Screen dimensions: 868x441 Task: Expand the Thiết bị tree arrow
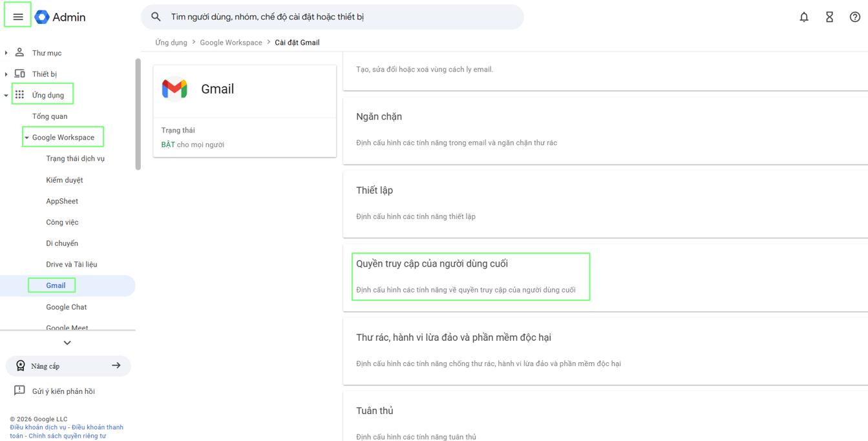tap(6, 74)
